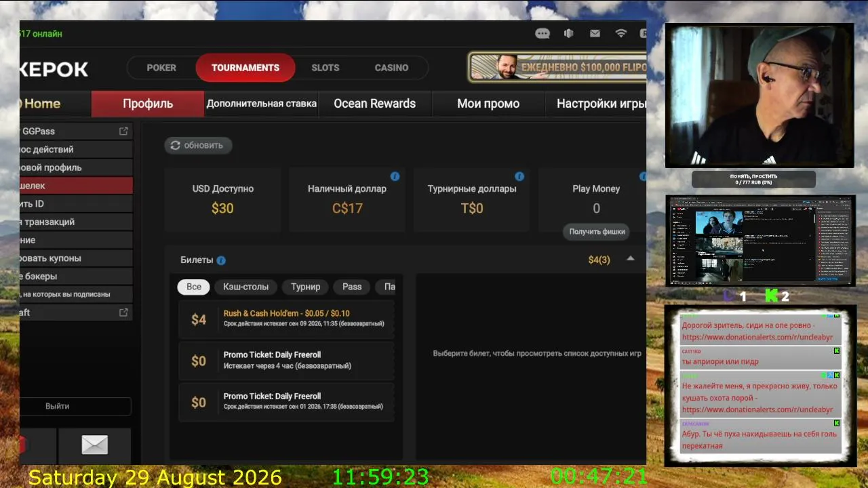This screenshot has height=488, width=868.
Task: Open the 'на которых вы подписаны' sidebar item
Action: click(76, 294)
